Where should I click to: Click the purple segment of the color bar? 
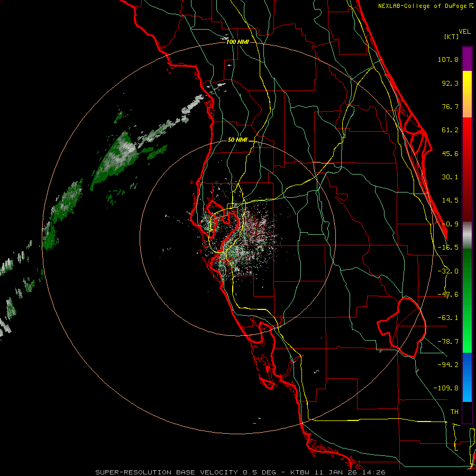click(467, 59)
